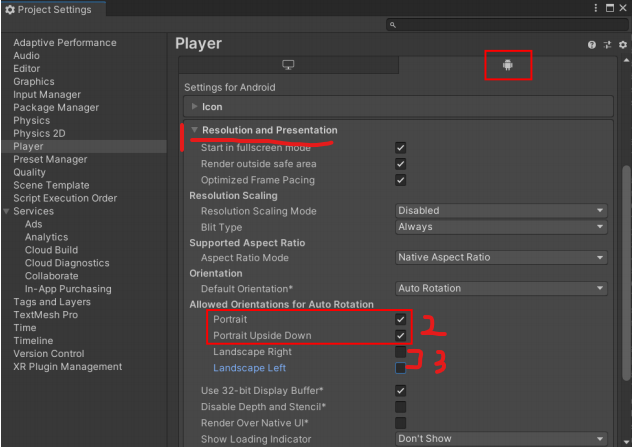Uncheck the Portrait orientation checkbox
This screenshot has width=632, height=447.
(x=400, y=319)
